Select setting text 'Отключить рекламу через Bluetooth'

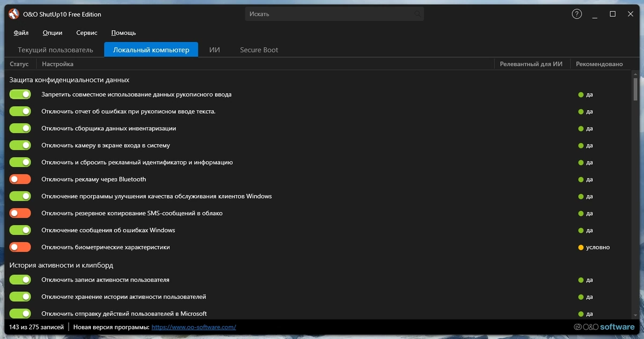pyautogui.click(x=94, y=179)
